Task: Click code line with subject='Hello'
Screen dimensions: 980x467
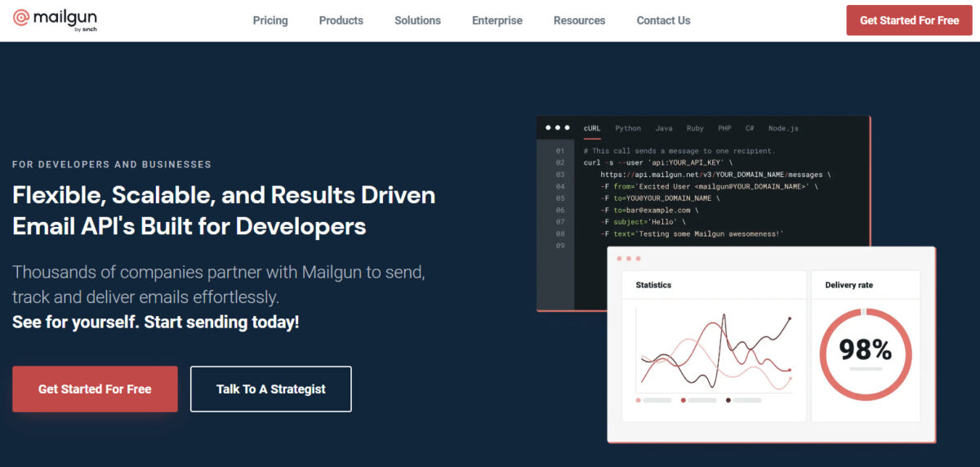Action: pyautogui.click(x=644, y=221)
